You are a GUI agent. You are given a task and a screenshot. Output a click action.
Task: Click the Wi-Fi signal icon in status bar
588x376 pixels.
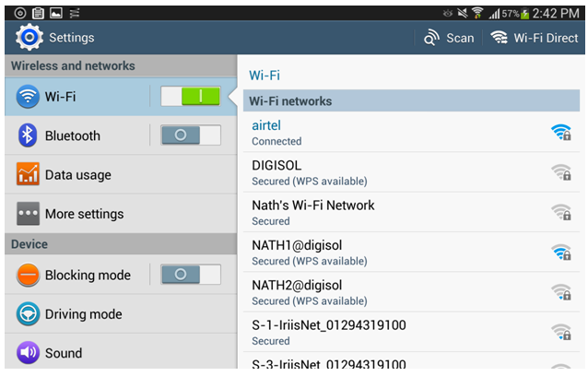pyautogui.click(x=477, y=13)
